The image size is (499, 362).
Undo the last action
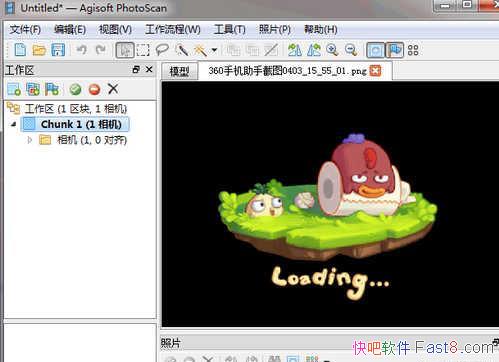point(82,50)
